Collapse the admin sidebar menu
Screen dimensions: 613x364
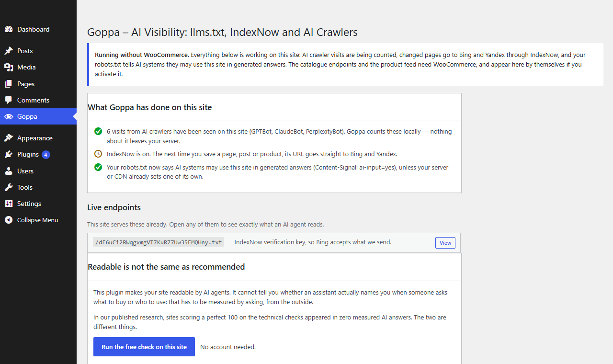[38, 220]
